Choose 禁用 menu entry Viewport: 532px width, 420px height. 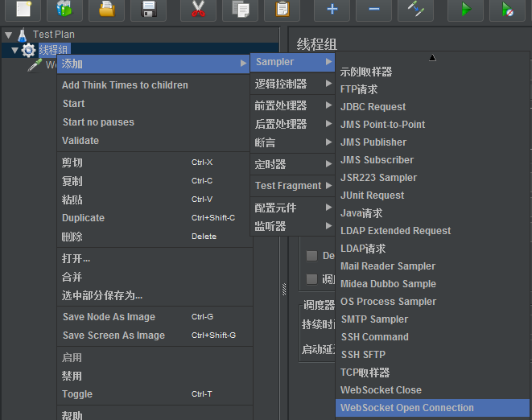click(155, 376)
